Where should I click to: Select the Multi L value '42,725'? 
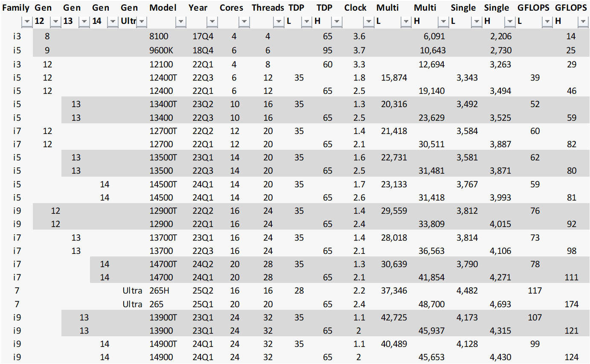coord(394,317)
